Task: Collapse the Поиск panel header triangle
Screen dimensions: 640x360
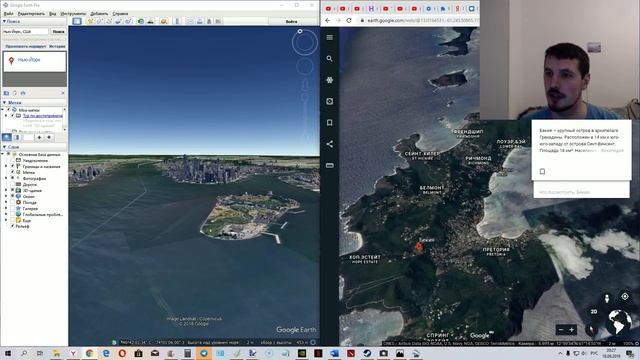Action: tap(4, 21)
